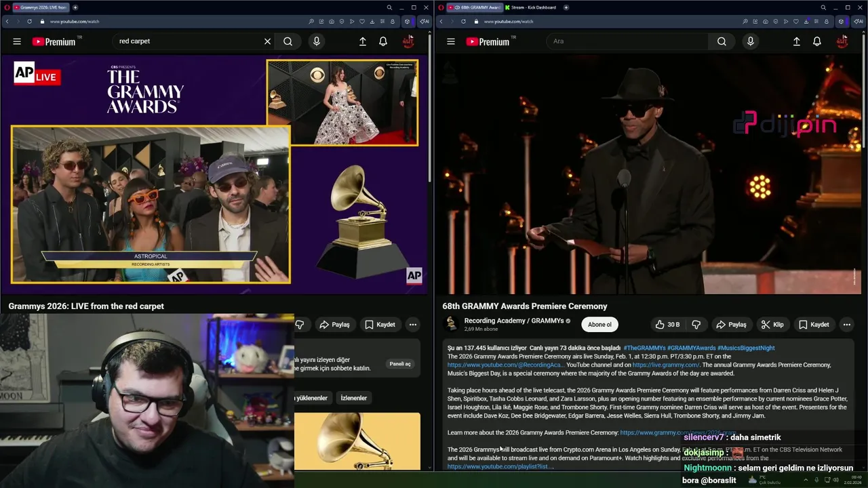Open more actions (three dots) in right window
The height and width of the screenshot is (488, 868).
[x=847, y=325]
